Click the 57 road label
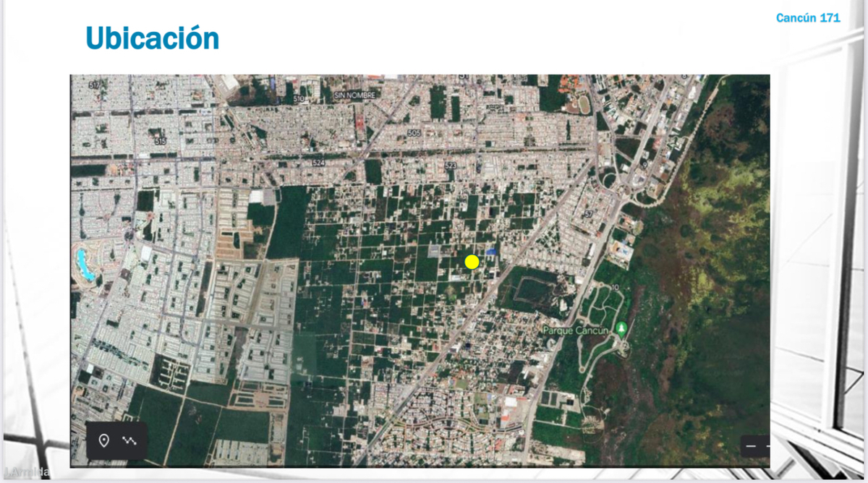 click(x=588, y=213)
